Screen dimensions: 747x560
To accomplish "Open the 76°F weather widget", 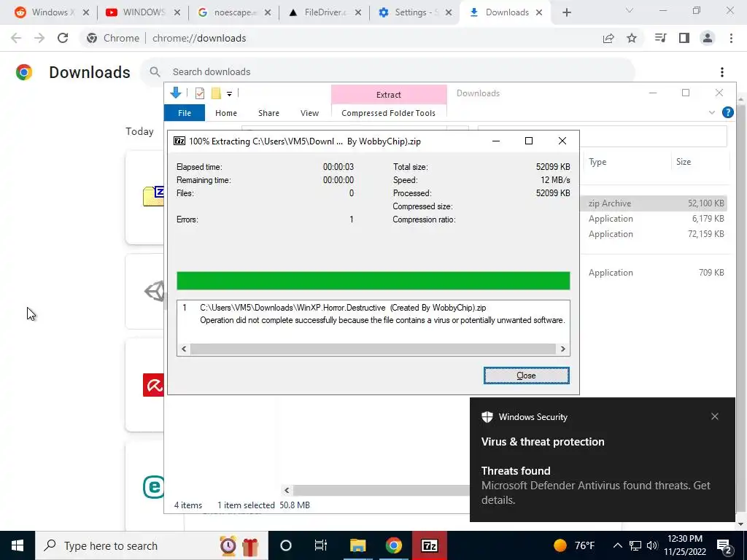I will tap(575, 545).
